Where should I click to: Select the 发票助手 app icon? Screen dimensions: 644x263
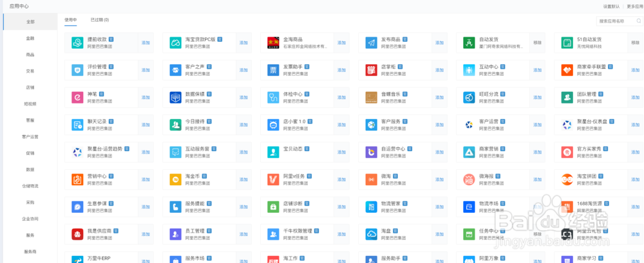(x=273, y=70)
